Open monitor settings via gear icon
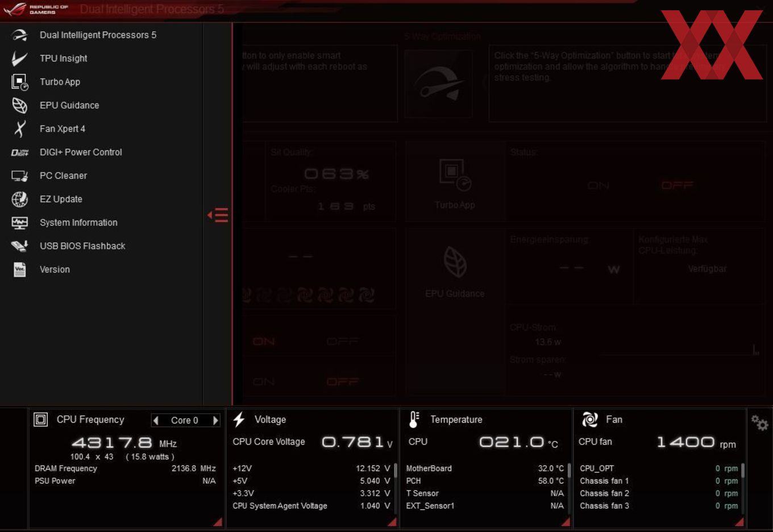Screen dimensions: 773x532 (759, 423)
